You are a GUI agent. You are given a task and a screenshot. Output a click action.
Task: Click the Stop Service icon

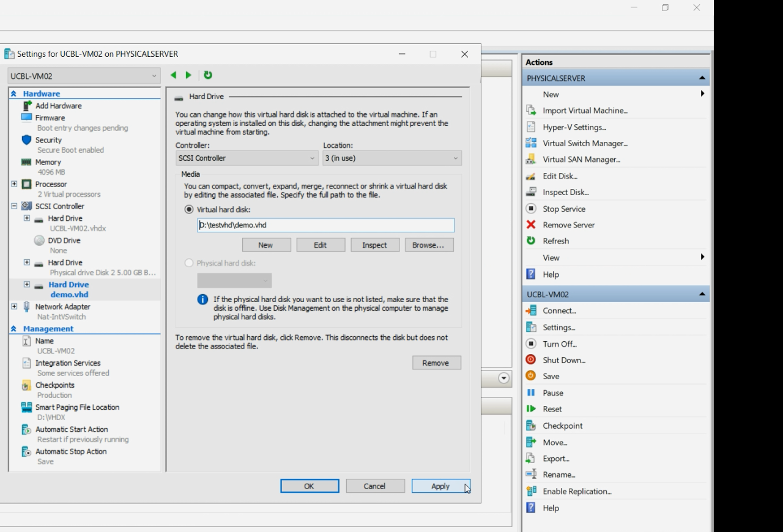click(x=531, y=209)
